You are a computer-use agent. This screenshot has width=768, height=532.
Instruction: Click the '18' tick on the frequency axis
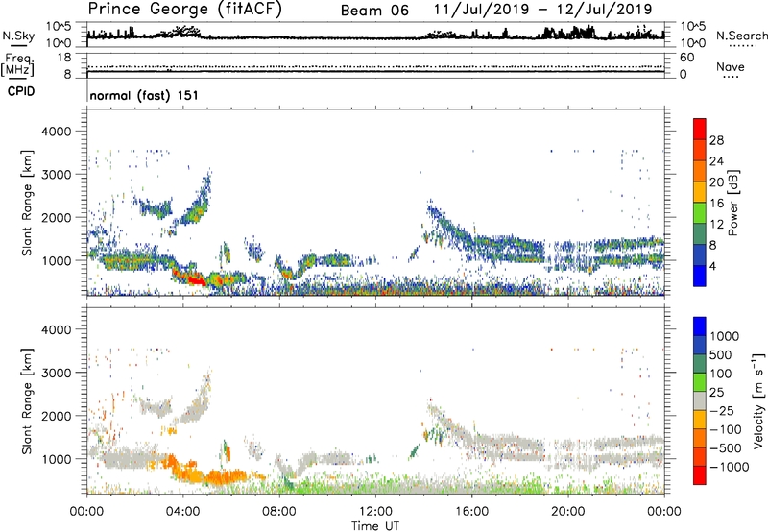(64, 58)
